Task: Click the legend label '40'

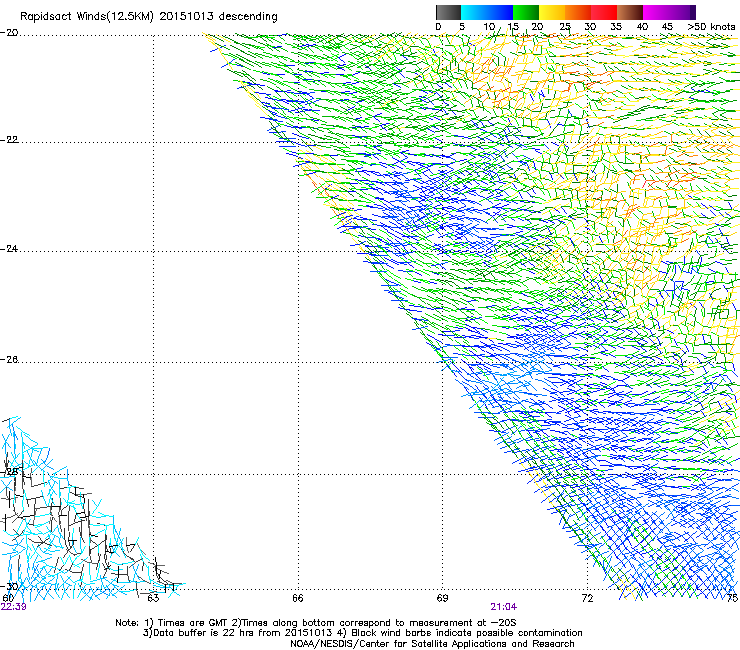Action: coord(642,27)
